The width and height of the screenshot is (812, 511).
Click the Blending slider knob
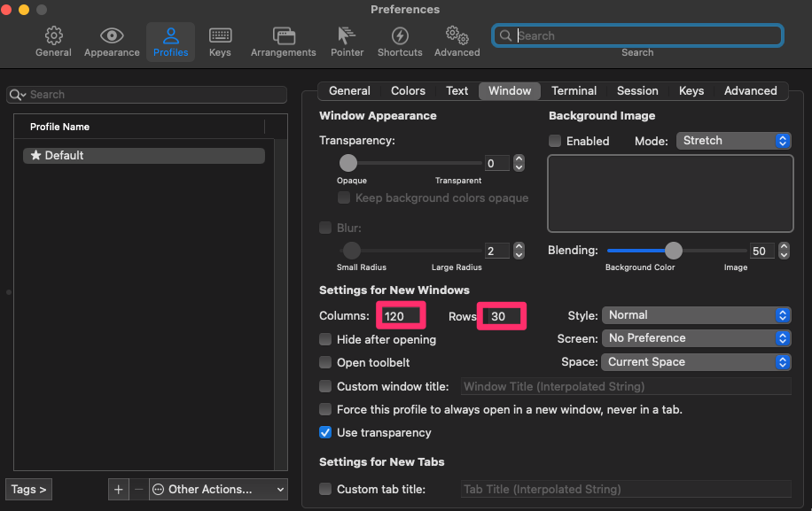click(673, 251)
